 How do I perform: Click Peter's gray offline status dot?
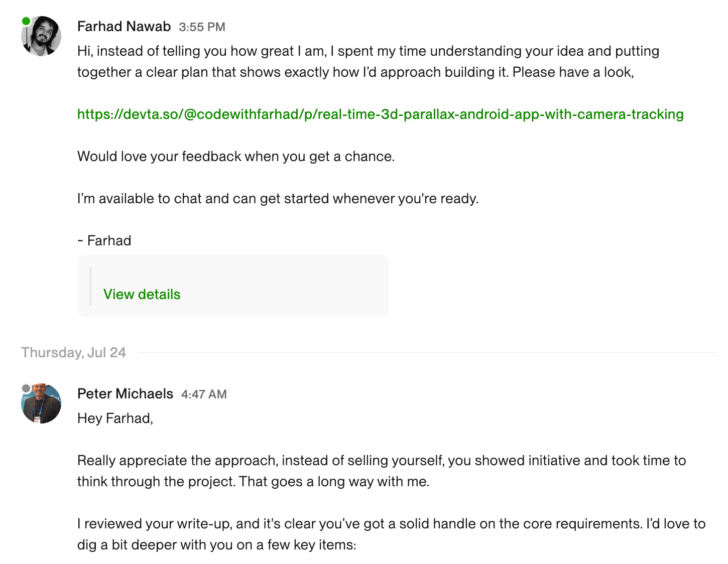pyautogui.click(x=26, y=388)
